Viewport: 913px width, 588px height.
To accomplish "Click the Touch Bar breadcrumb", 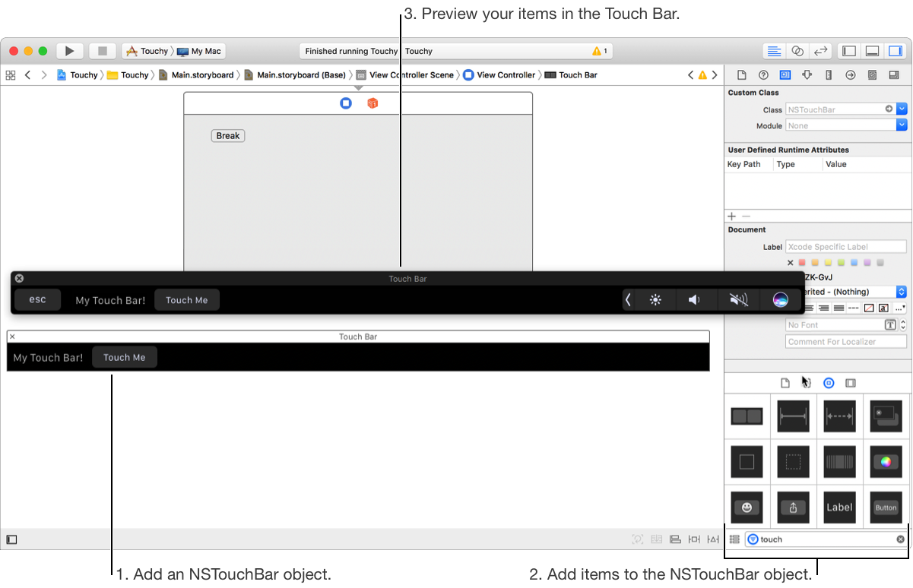I will coord(572,75).
